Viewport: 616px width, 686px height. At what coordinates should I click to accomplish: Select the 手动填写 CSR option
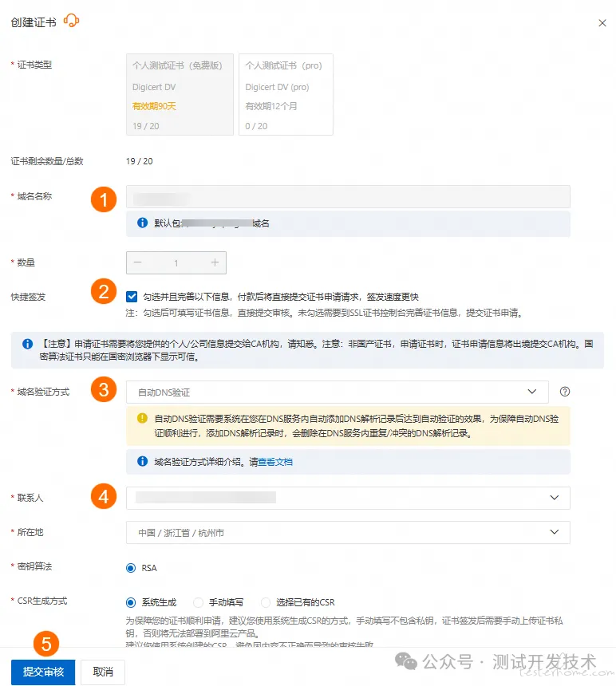[198, 602]
